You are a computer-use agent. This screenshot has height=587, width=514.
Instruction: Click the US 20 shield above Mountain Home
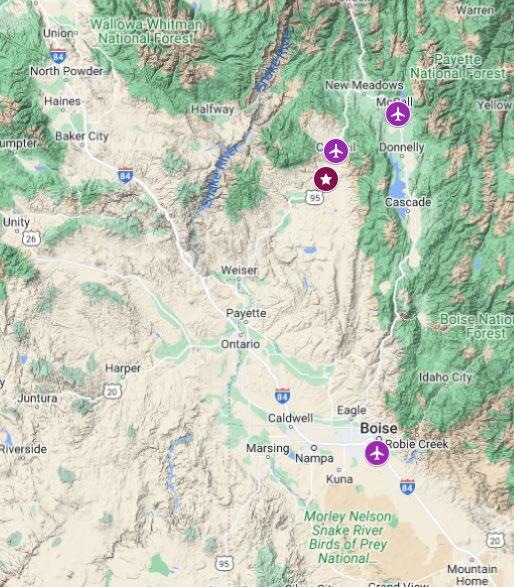pos(495,540)
